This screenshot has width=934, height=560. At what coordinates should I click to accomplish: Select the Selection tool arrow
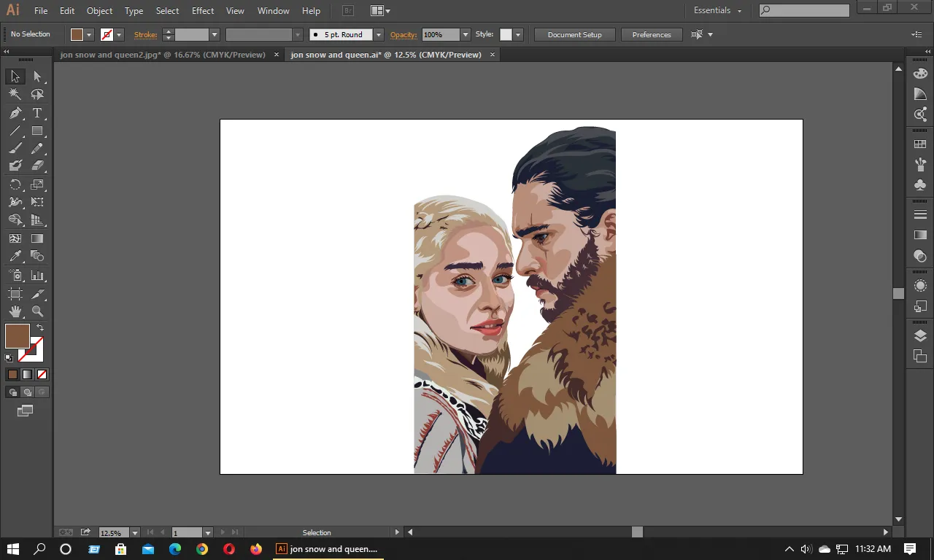[15, 77]
